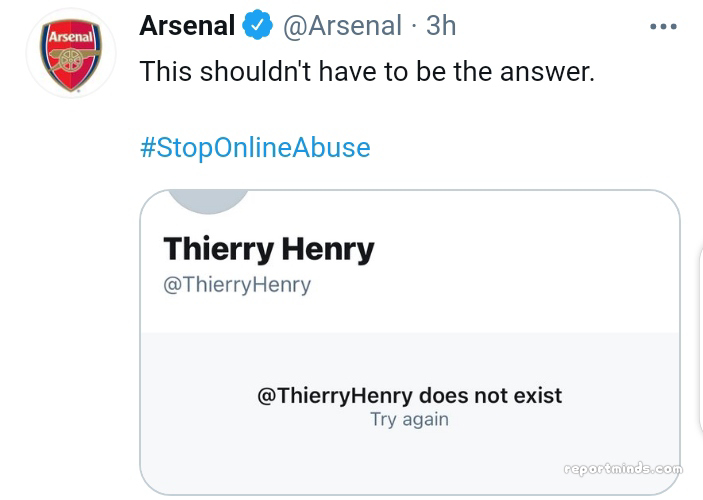Open the #StopOnlineAbuse hashtag
703x500 pixels.
click(x=255, y=148)
